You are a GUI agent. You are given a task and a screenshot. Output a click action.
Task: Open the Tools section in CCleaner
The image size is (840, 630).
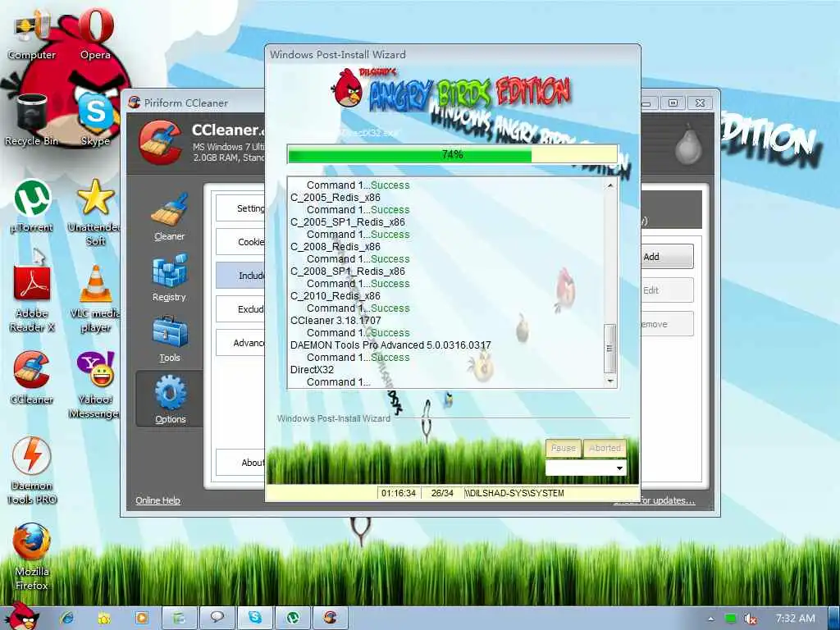point(169,339)
